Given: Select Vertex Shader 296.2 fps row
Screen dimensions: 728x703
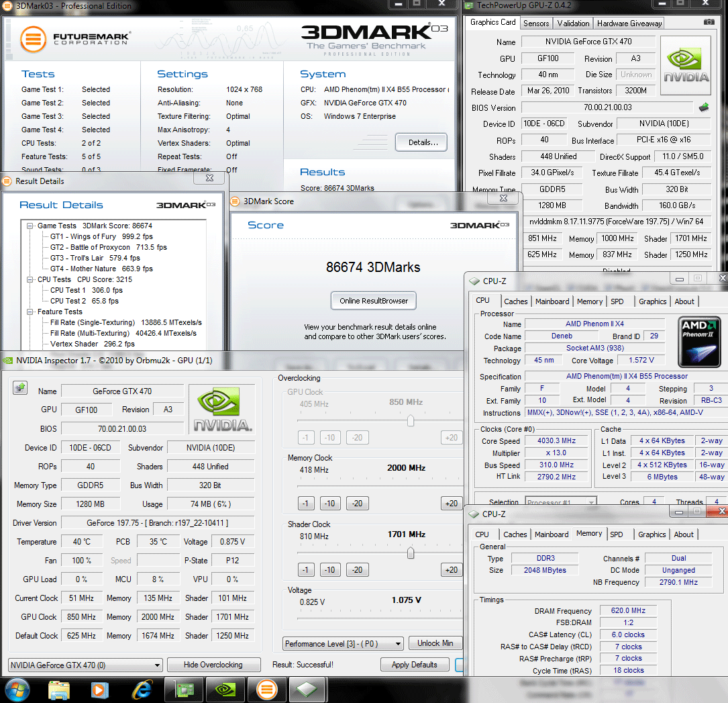Looking at the screenshot, I should (x=93, y=344).
